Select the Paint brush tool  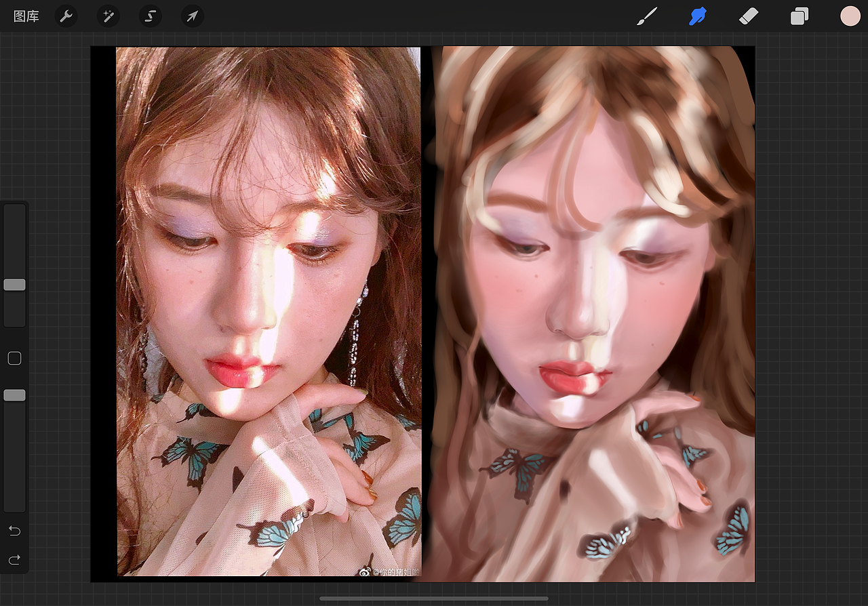click(x=648, y=16)
